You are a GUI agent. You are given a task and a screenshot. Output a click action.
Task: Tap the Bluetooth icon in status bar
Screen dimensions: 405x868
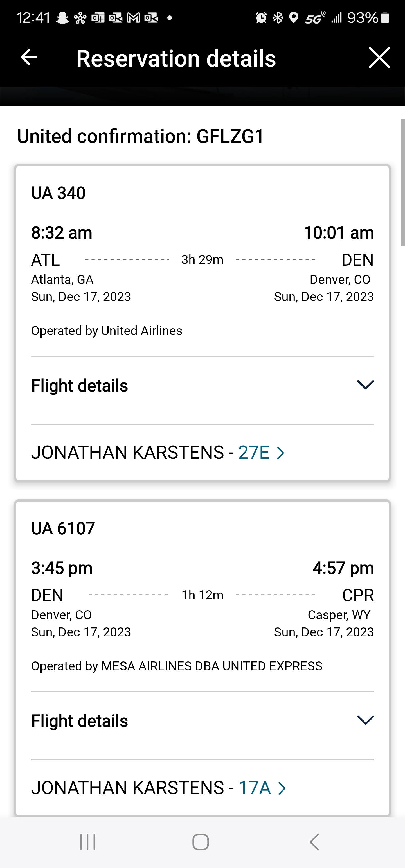coord(278,17)
